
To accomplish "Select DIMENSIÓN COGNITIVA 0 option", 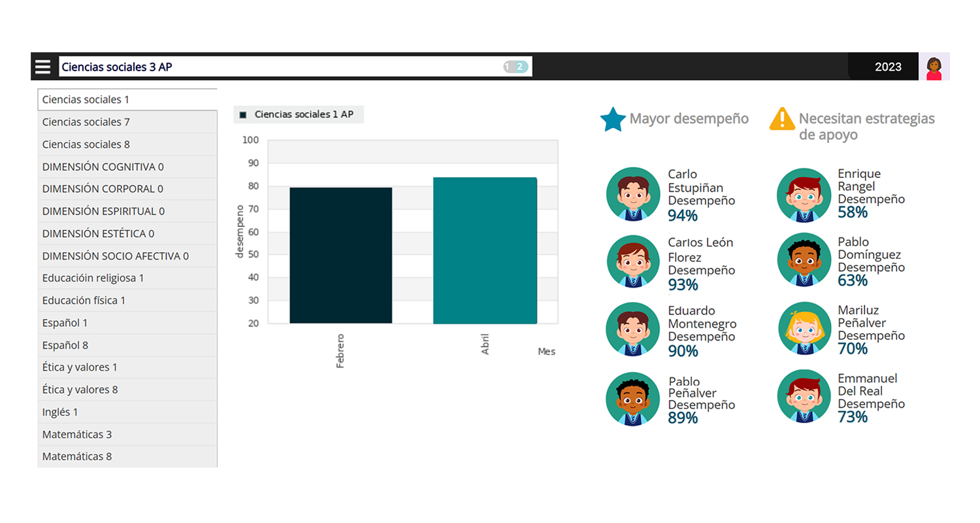I will [127, 167].
